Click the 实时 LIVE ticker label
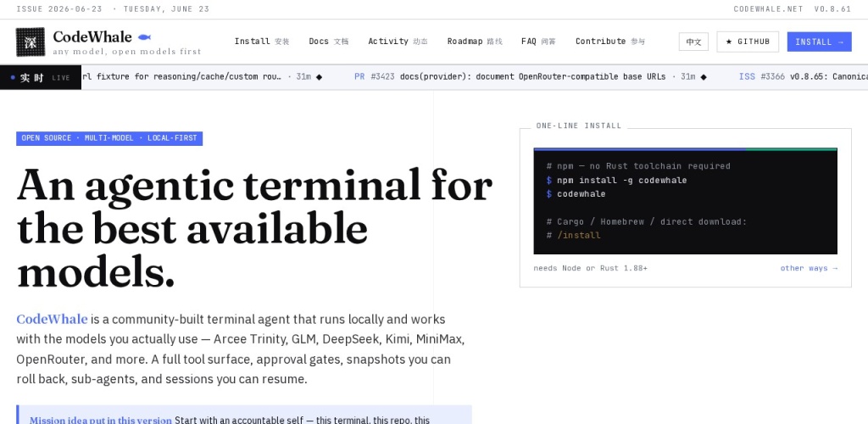 point(41,77)
